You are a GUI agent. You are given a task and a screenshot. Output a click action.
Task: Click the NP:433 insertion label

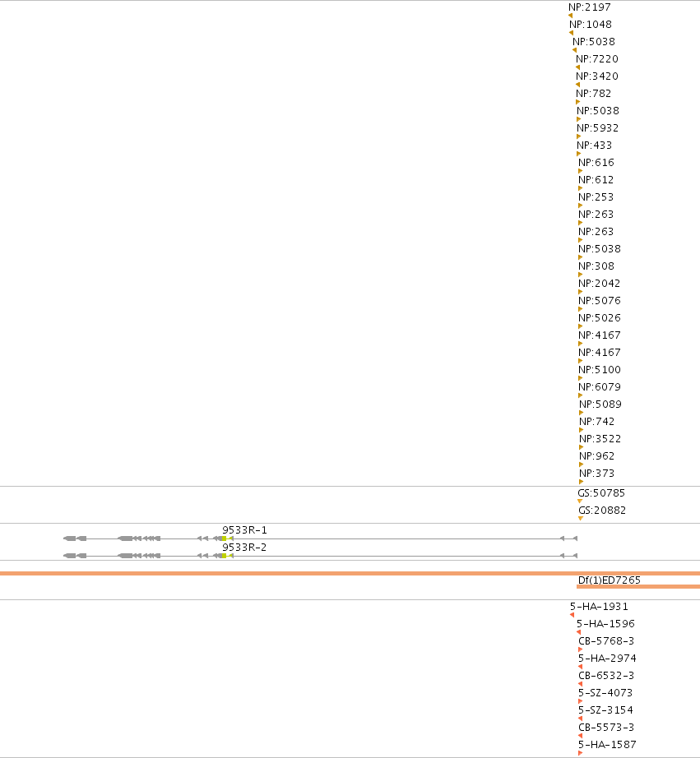tap(594, 146)
